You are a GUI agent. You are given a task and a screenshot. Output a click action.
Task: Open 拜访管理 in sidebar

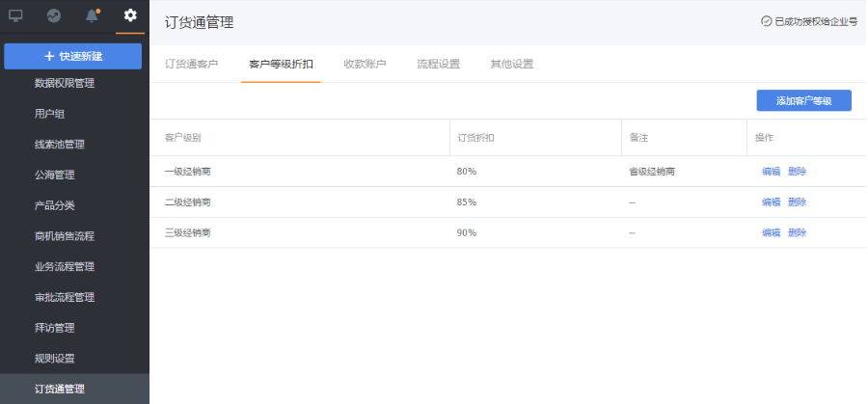pyautogui.click(x=55, y=328)
